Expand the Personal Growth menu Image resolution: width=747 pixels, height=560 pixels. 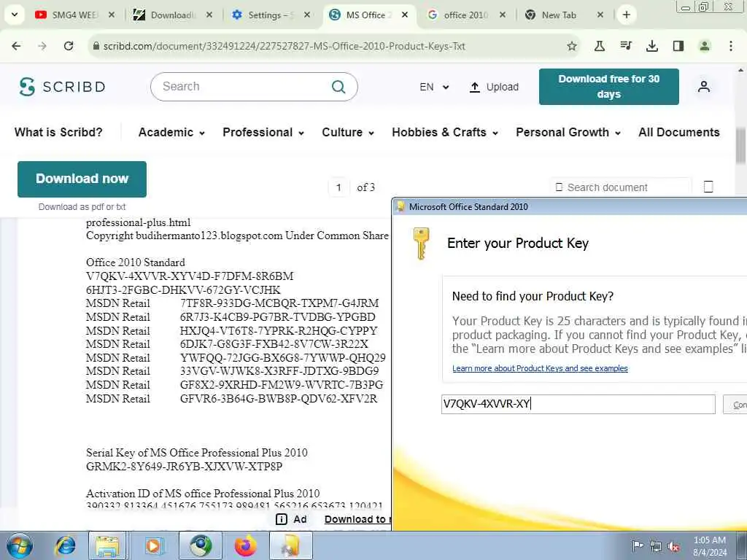pyautogui.click(x=568, y=132)
